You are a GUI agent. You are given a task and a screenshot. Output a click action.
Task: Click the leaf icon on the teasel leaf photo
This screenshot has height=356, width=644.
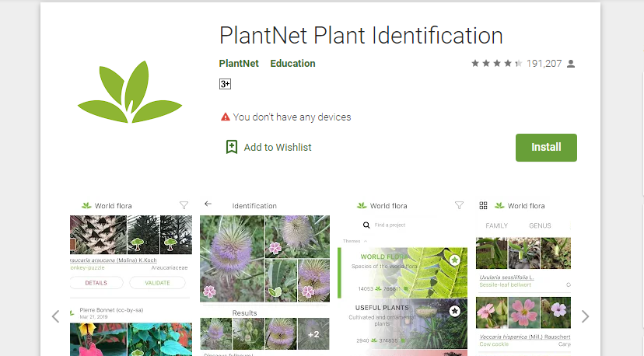click(275, 292)
